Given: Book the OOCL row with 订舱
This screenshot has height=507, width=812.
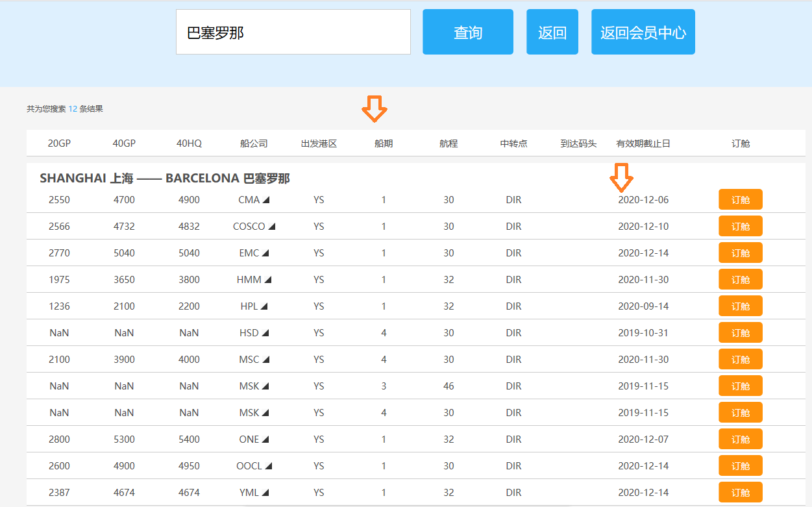Looking at the screenshot, I should [x=741, y=466].
